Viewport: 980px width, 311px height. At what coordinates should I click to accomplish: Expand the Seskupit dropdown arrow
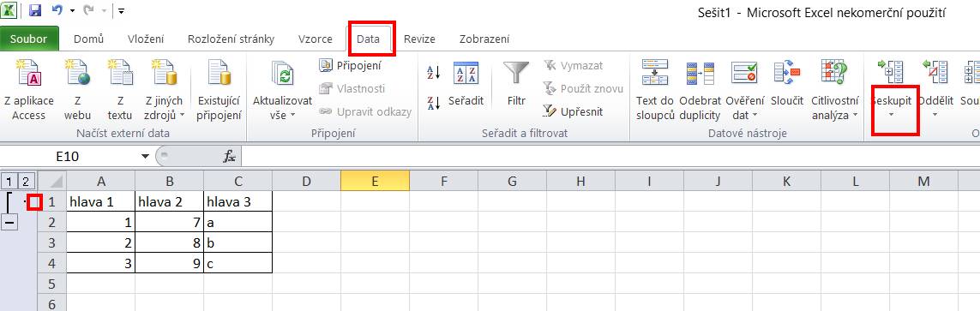coord(892,115)
